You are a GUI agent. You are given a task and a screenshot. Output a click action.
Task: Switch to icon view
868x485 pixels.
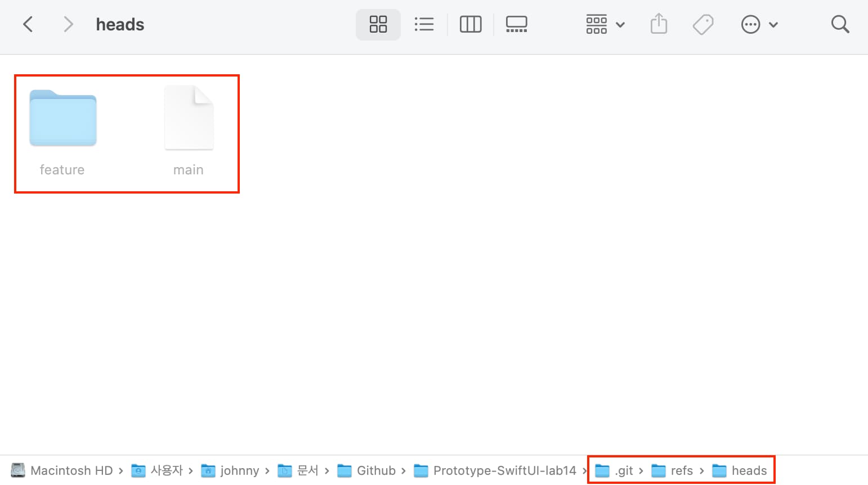[x=378, y=24]
